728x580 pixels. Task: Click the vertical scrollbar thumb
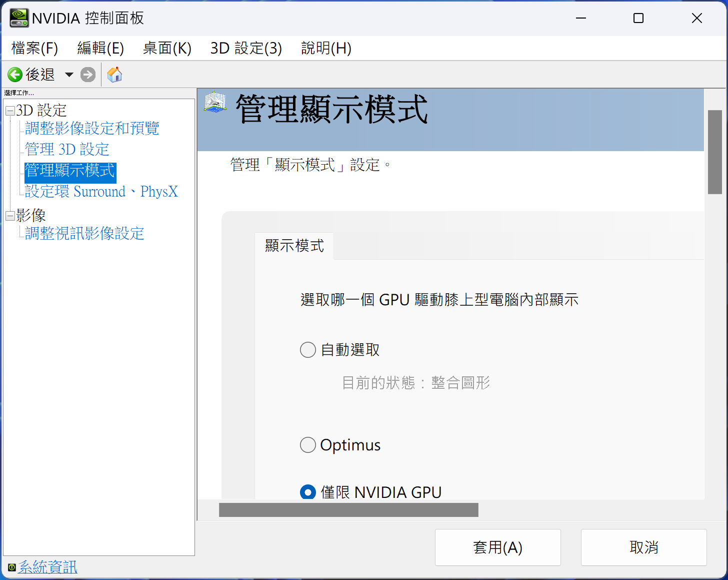715,152
